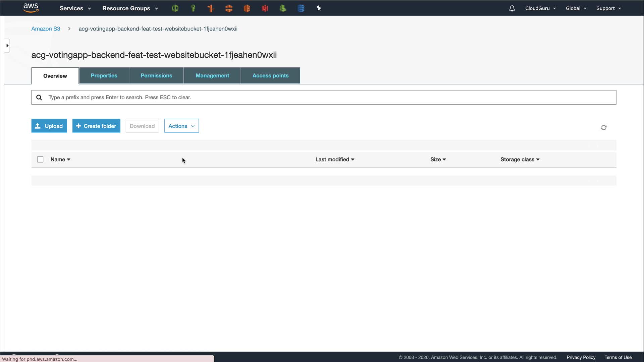Expand the Services menu

pos(75,8)
